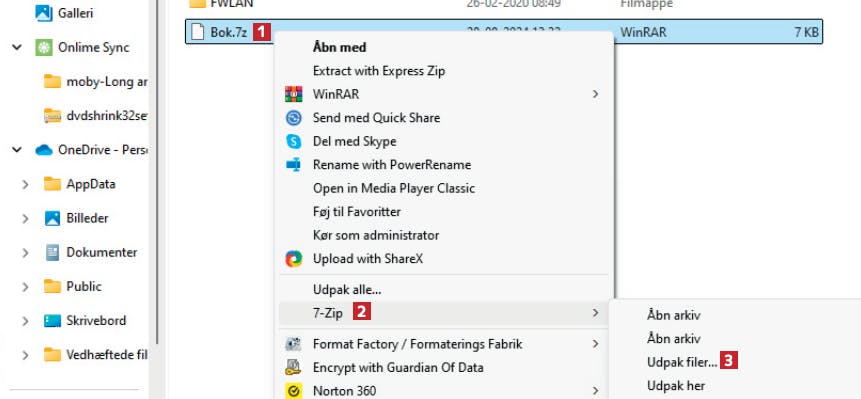This screenshot has width=861, height=399.
Task: Click the WinRAR books icon in context menu
Action: [x=294, y=94]
